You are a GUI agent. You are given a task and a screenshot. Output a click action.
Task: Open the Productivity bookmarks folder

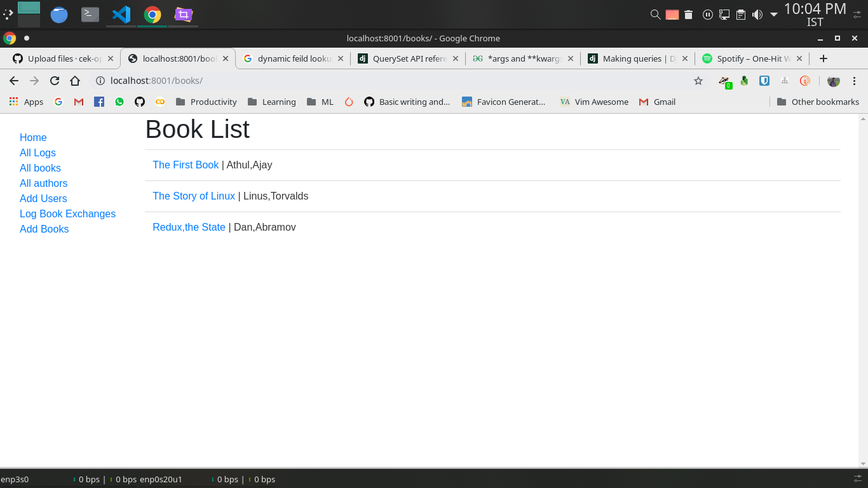[206, 102]
